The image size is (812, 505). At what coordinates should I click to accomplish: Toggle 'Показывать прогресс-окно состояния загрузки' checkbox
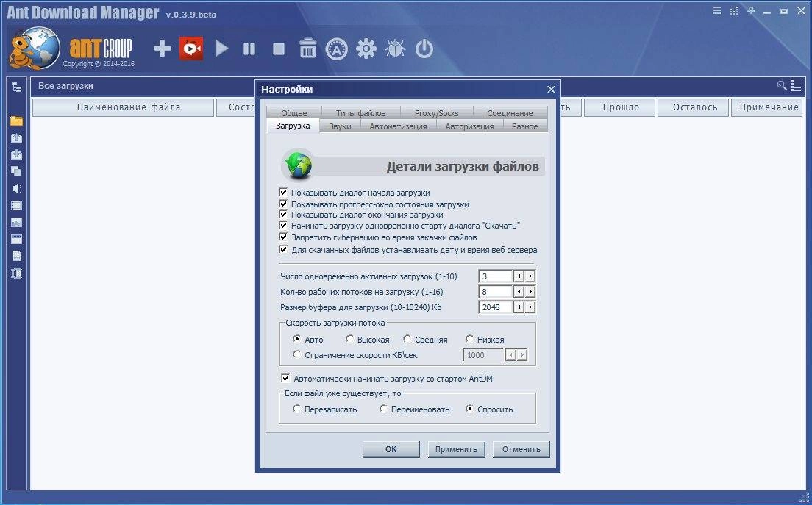coord(283,204)
